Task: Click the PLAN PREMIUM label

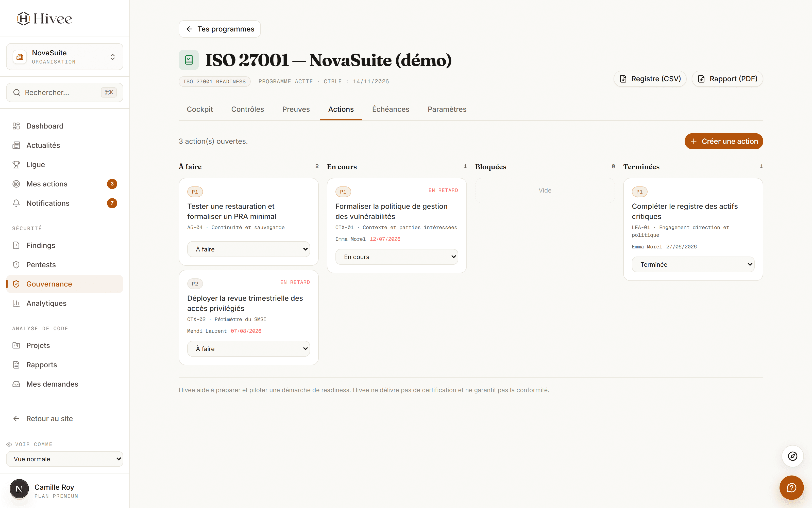Action: pos(56,496)
